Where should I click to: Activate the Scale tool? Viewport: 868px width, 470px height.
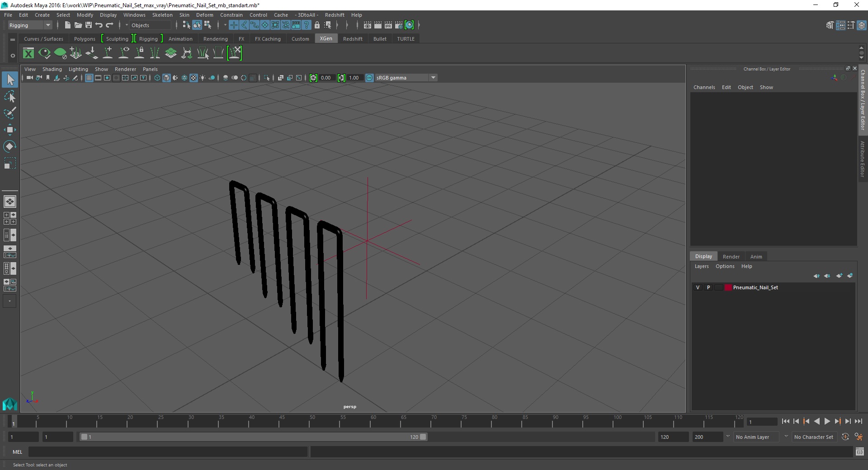[x=10, y=163]
